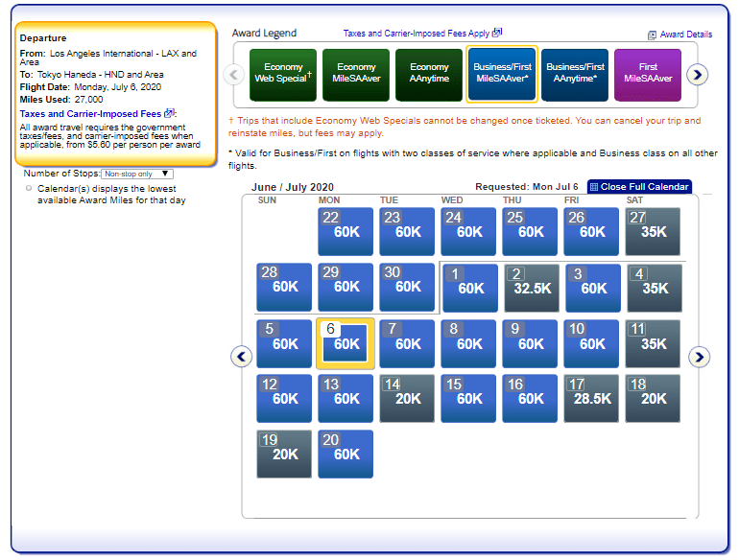Select July 17 fare at 28.5K
Image resolution: width=739 pixels, height=560 pixels.
point(592,399)
